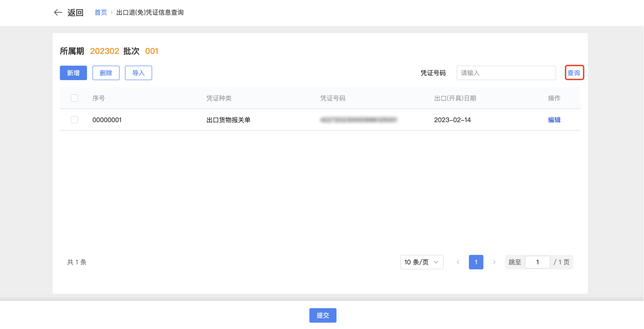Open the 导入 import button
Screen dimensions: 644x329
(138, 73)
